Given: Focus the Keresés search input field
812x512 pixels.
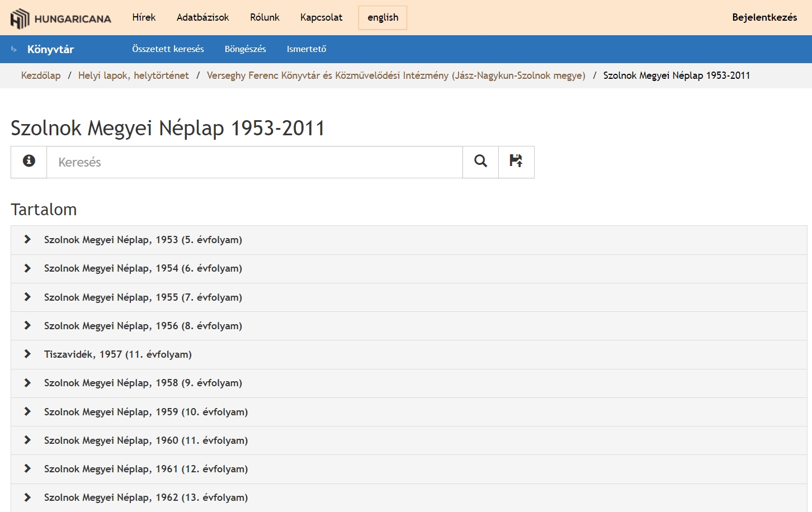Looking at the screenshot, I should coord(254,162).
